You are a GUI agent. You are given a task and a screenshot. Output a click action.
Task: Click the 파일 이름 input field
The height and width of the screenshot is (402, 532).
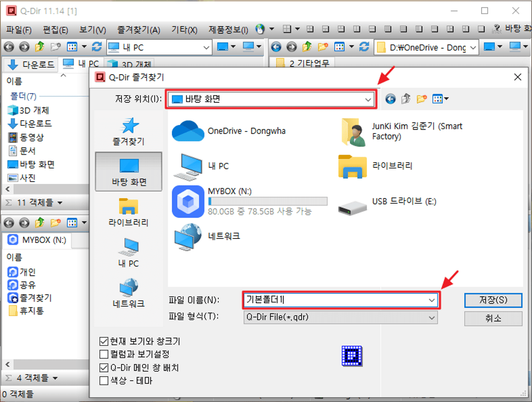pyautogui.click(x=336, y=300)
